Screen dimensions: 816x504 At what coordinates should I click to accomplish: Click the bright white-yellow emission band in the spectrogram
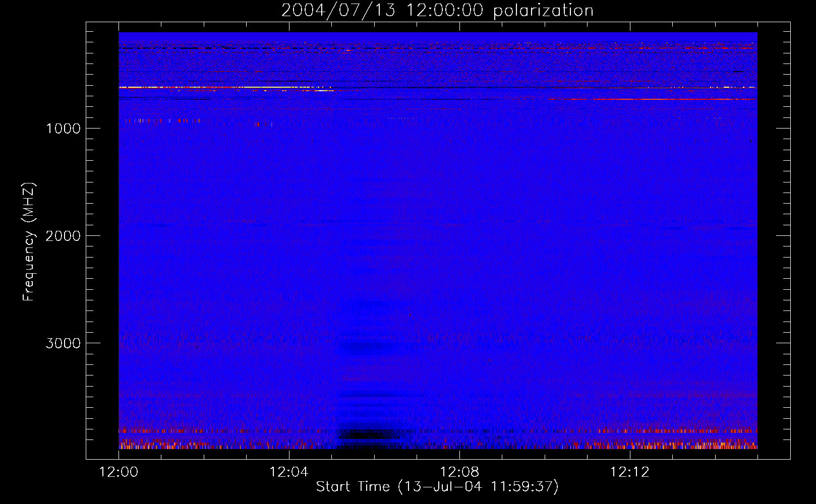click(x=224, y=88)
